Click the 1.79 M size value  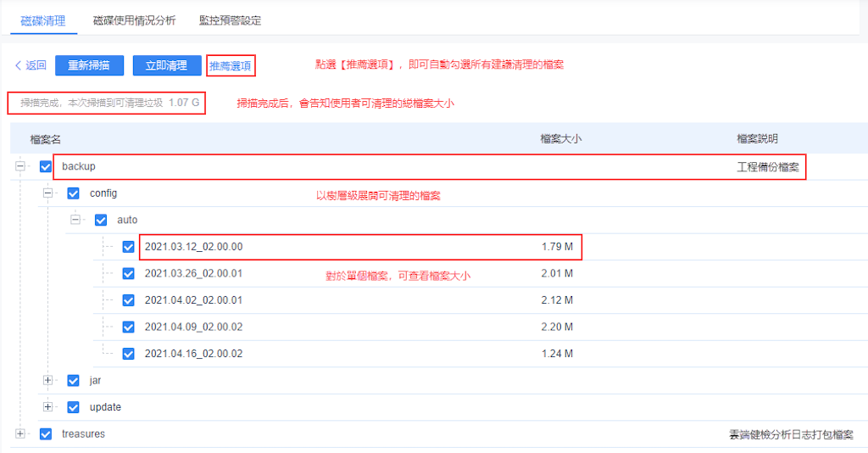(x=557, y=247)
